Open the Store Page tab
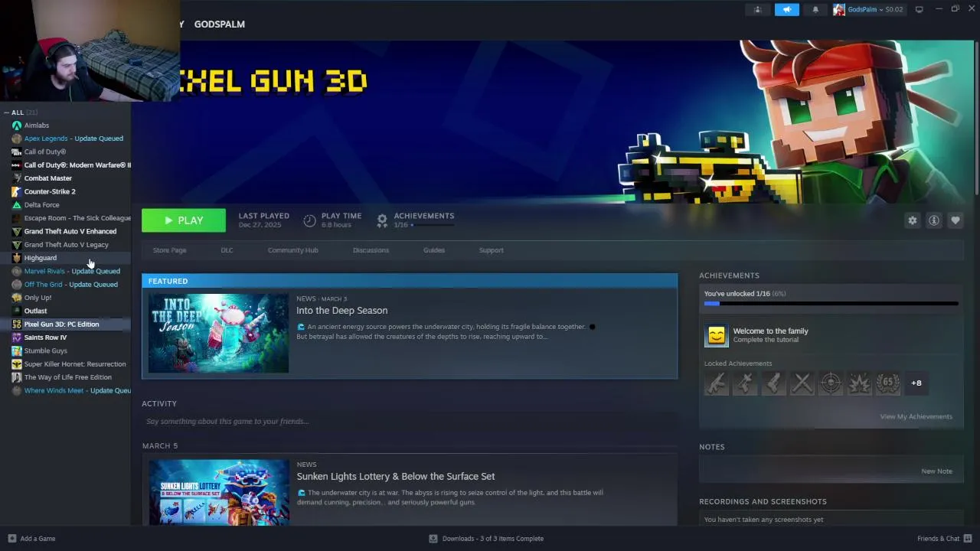This screenshot has height=551, width=980. point(169,250)
